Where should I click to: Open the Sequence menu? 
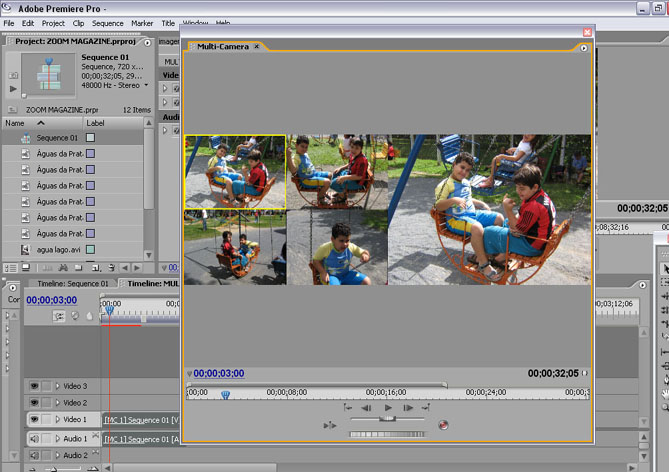click(107, 22)
